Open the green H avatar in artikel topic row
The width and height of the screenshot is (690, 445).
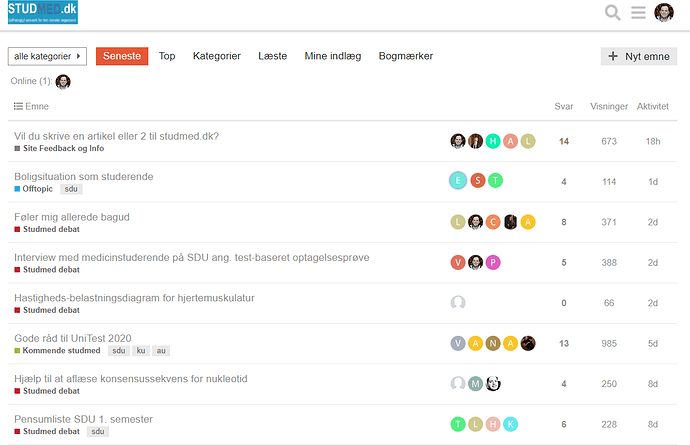pos(493,141)
